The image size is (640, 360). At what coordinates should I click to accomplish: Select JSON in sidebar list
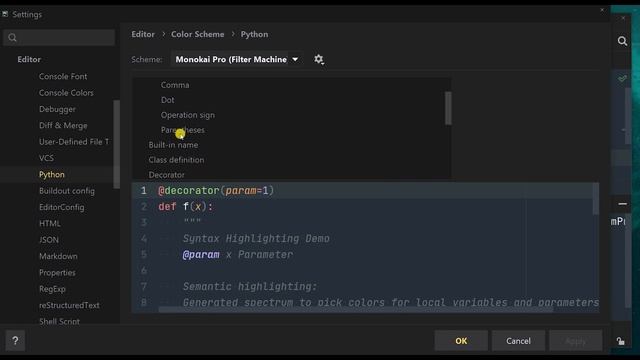point(49,240)
